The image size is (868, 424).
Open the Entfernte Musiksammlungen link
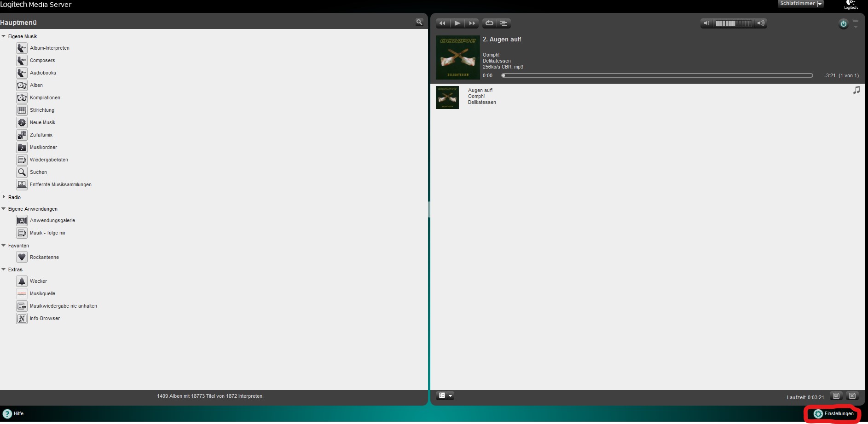[61, 184]
